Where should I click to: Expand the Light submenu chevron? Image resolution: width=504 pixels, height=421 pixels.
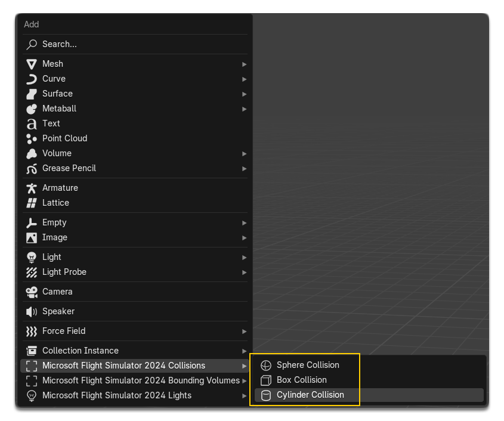(x=244, y=257)
